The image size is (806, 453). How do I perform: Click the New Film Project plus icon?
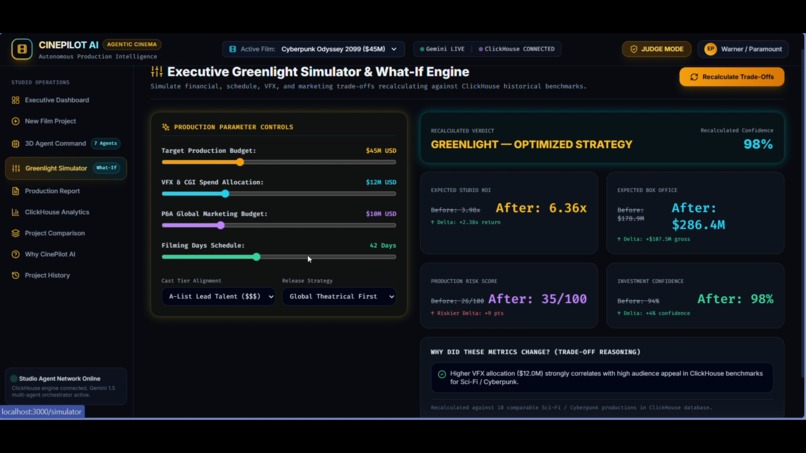coord(15,121)
